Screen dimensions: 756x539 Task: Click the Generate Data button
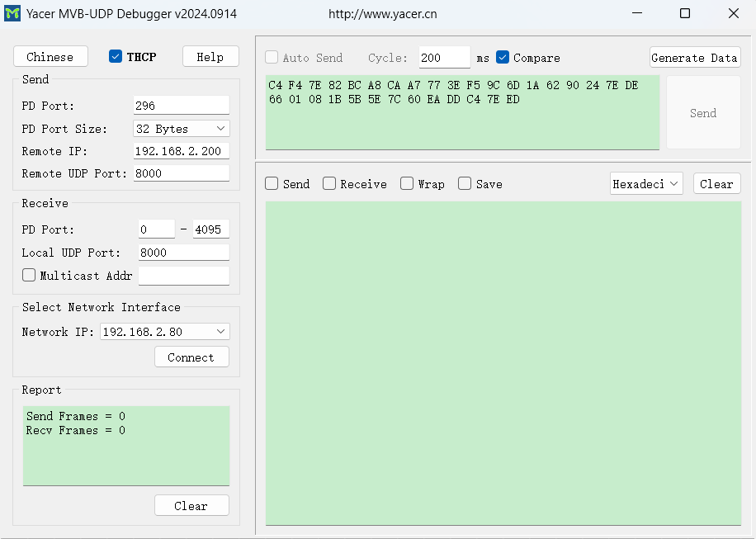point(696,57)
